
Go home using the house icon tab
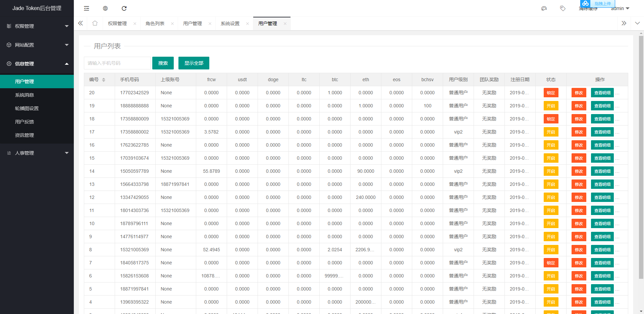[x=95, y=23]
